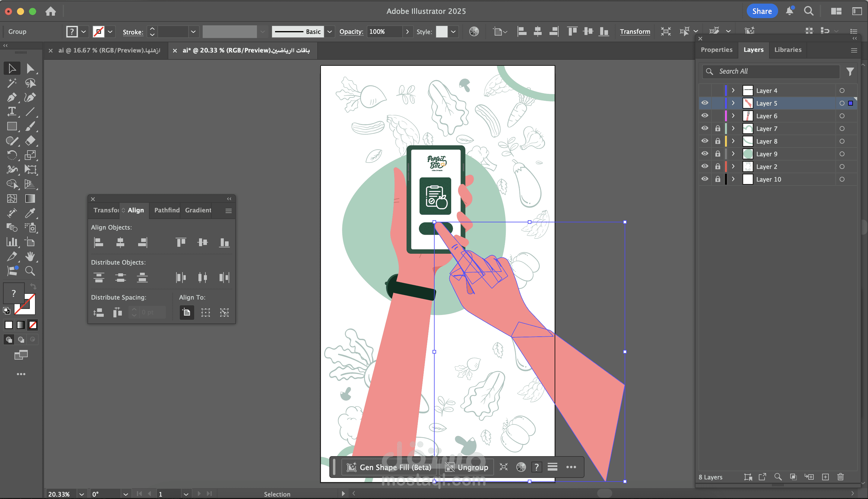The image size is (868, 499).
Task: Hide Layer 6 visibility eye
Action: point(705,116)
